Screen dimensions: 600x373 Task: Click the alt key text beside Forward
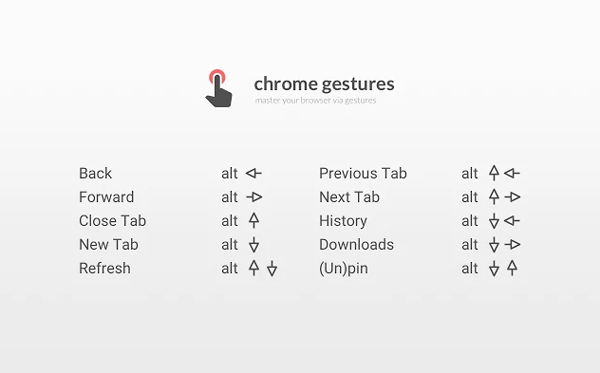pos(230,197)
